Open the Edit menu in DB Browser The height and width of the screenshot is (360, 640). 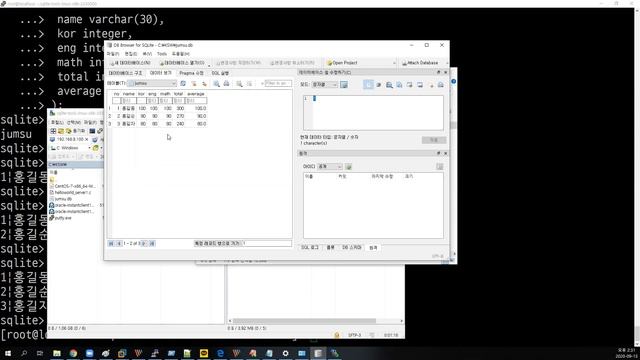click(x=131, y=54)
